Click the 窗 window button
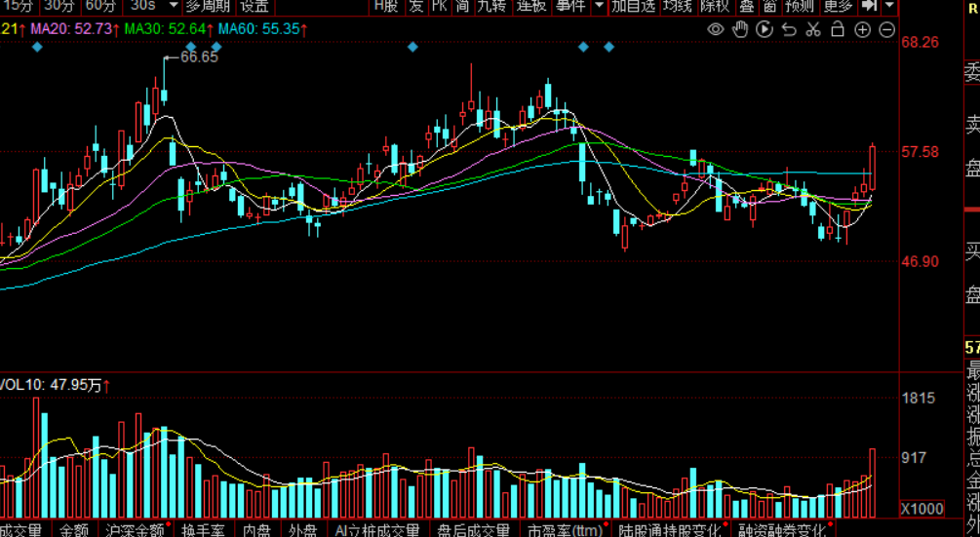The image size is (980, 537). 770,6
